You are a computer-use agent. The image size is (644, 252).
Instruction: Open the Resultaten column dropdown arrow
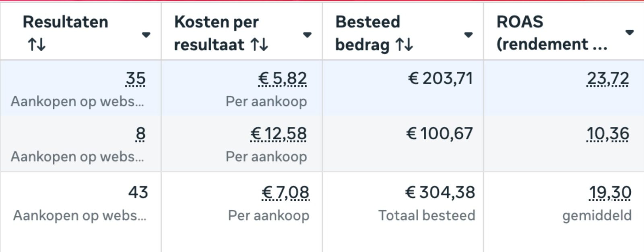coord(146,35)
